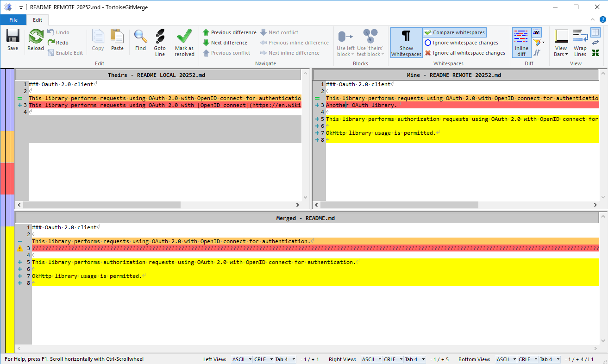Toggle the two-pane view layout icon

click(595, 32)
